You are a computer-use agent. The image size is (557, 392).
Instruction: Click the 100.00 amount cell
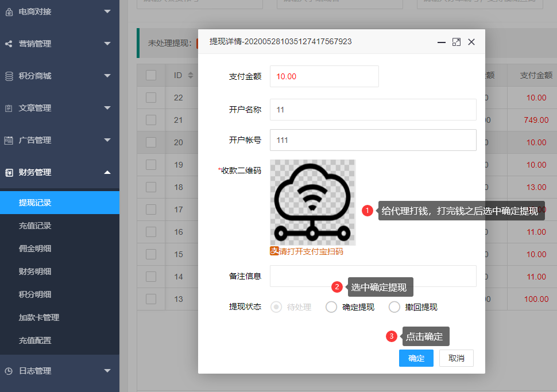point(536,299)
